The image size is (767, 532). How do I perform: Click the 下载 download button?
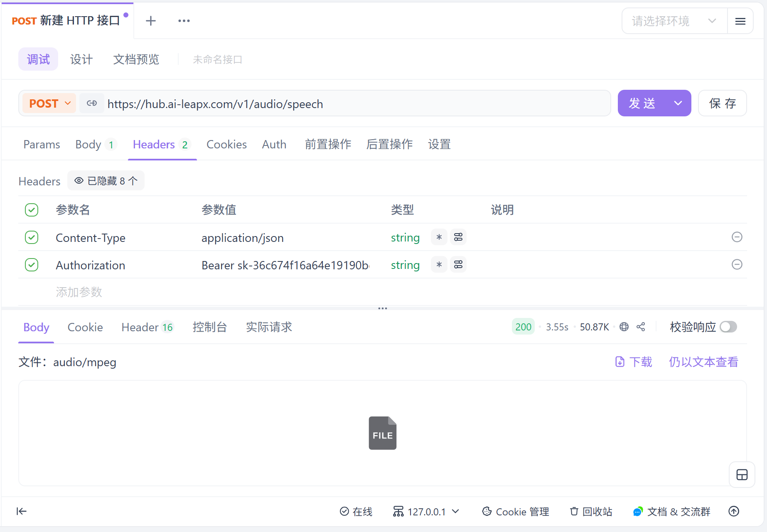(634, 362)
